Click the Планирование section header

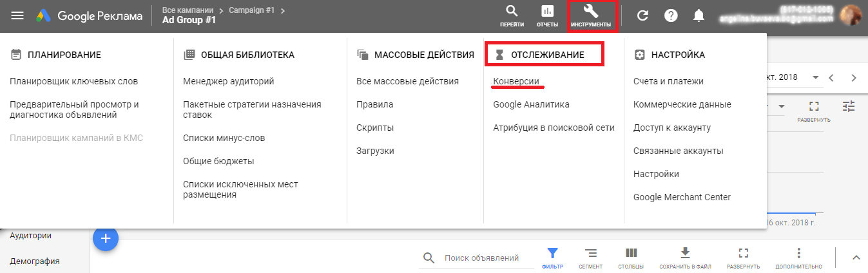[x=56, y=55]
